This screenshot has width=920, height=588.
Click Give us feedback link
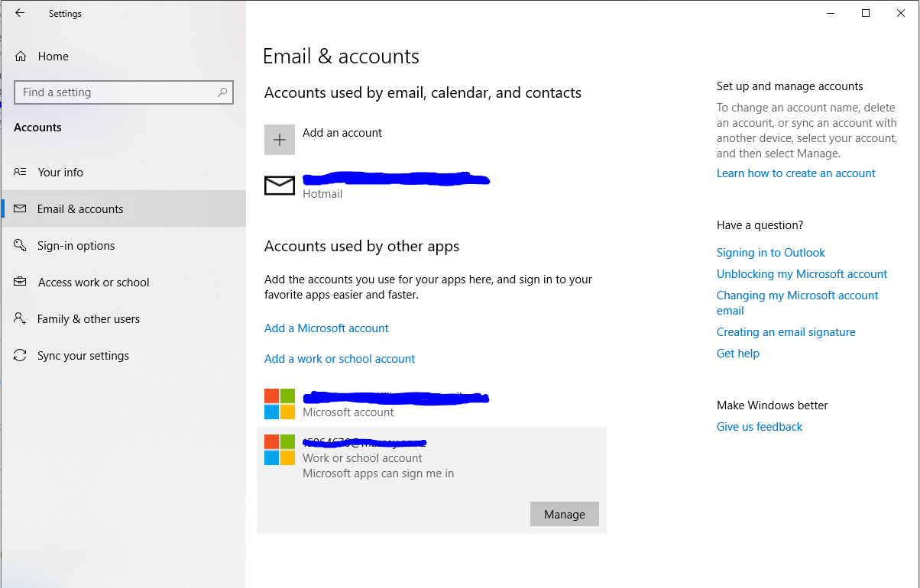760,427
